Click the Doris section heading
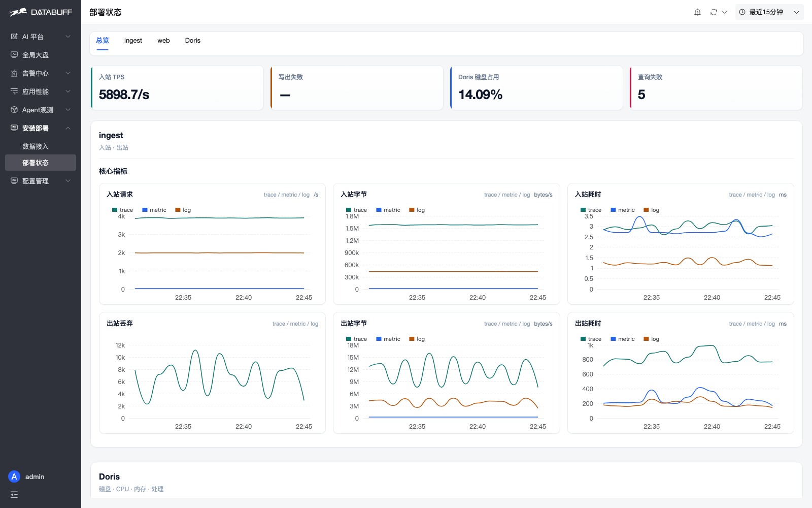This screenshot has height=508, width=812. pyautogui.click(x=110, y=477)
